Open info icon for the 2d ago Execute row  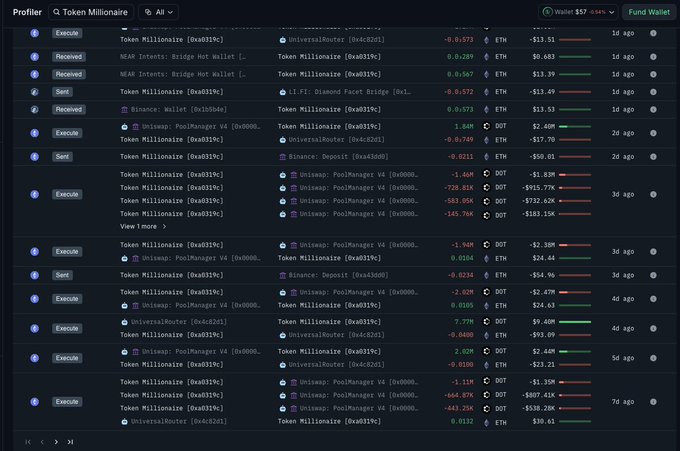click(653, 133)
